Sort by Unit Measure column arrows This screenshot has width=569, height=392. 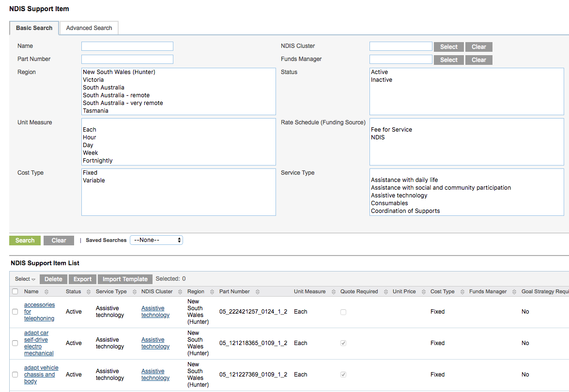(334, 291)
